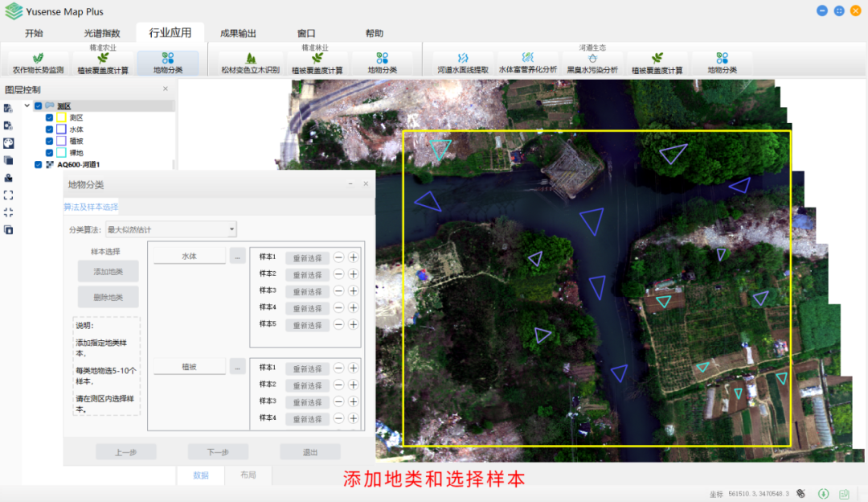Viewport: 868px width, 502px height.
Task: Toggle visibility of 裸地 layer
Action: click(x=50, y=152)
